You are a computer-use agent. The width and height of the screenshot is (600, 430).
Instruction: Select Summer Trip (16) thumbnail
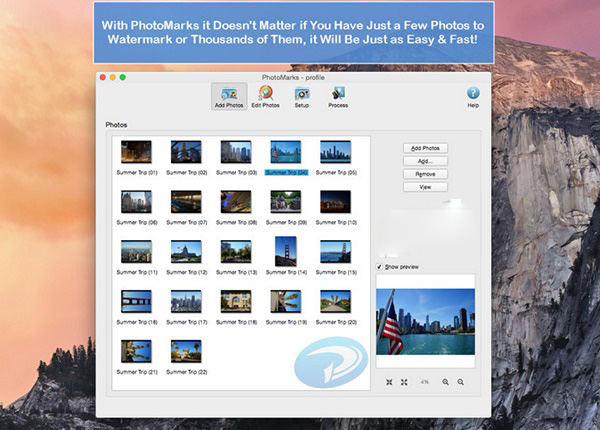coord(136,301)
